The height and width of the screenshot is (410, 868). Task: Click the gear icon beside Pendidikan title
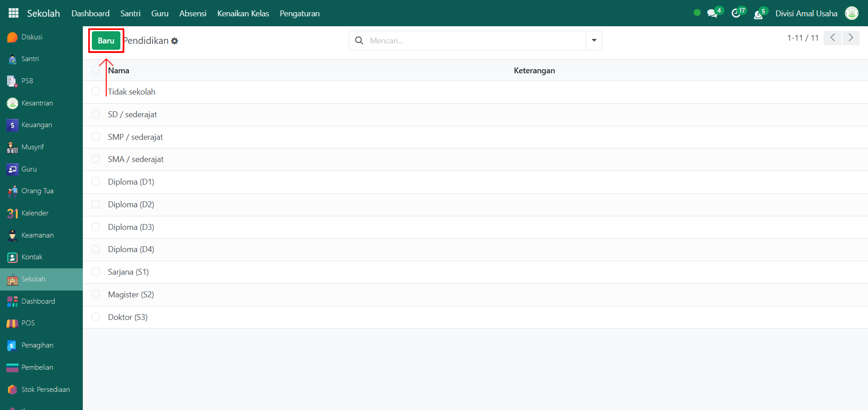(x=175, y=41)
